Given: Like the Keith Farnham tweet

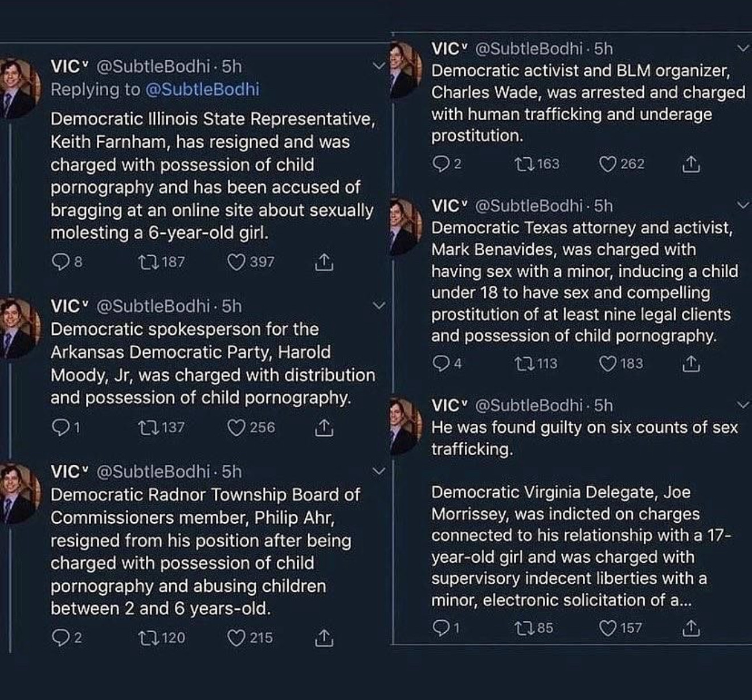Looking at the screenshot, I should (x=236, y=262).
